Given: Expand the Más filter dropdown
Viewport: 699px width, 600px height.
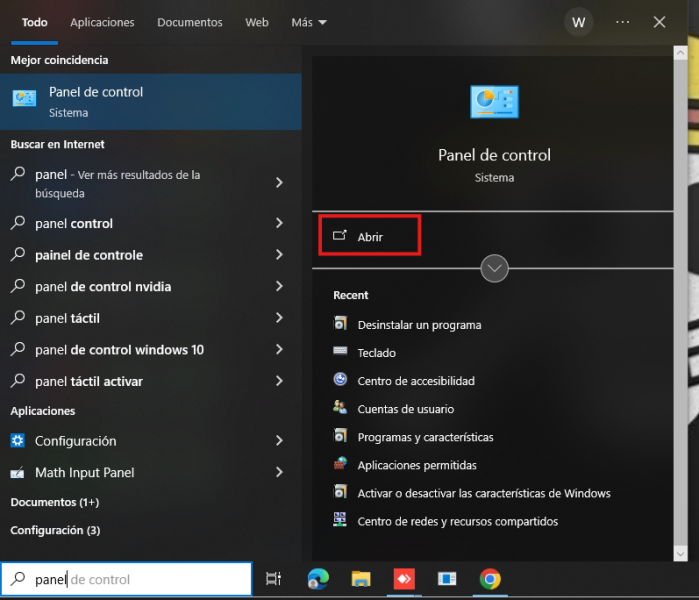Looking at the screenshot, I should point(308,22).
